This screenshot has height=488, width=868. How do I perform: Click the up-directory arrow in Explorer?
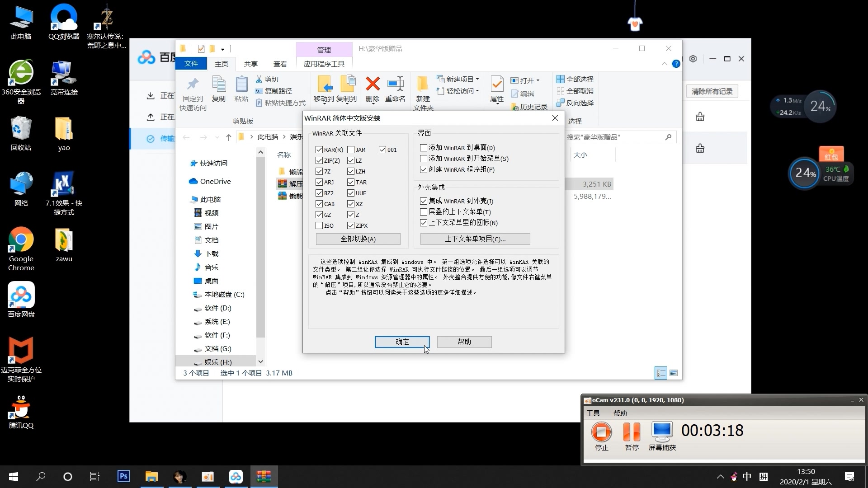pos(229,137)
